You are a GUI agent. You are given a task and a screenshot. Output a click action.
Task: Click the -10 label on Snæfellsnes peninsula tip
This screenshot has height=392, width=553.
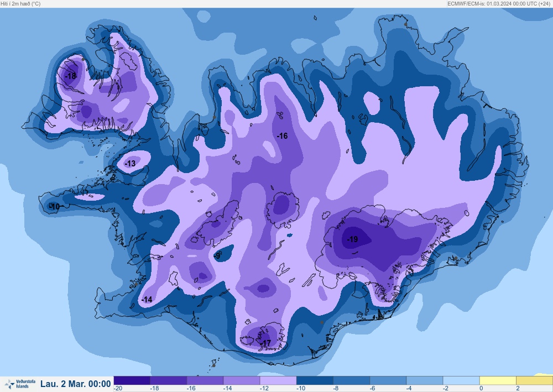[55, 207]
